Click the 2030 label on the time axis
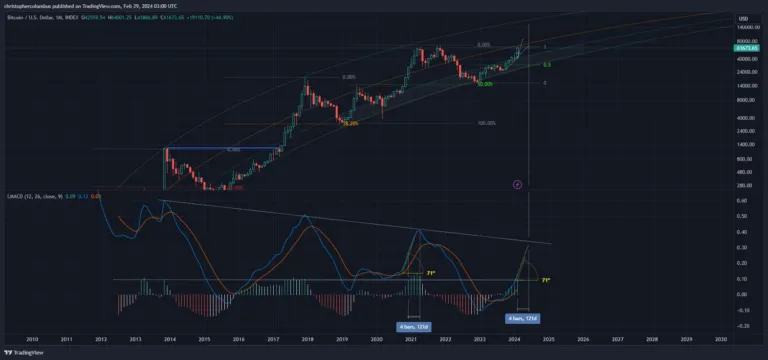The width and height of the screenshot is (768, 360). click(x=721, y=339)
